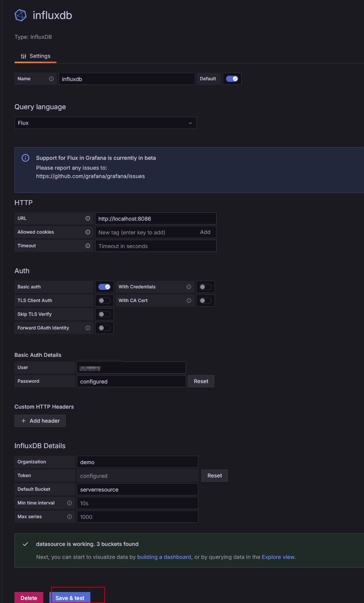Click the Timeout in seconds field
This screenshot has height=603, width=364.
point(156,246)
